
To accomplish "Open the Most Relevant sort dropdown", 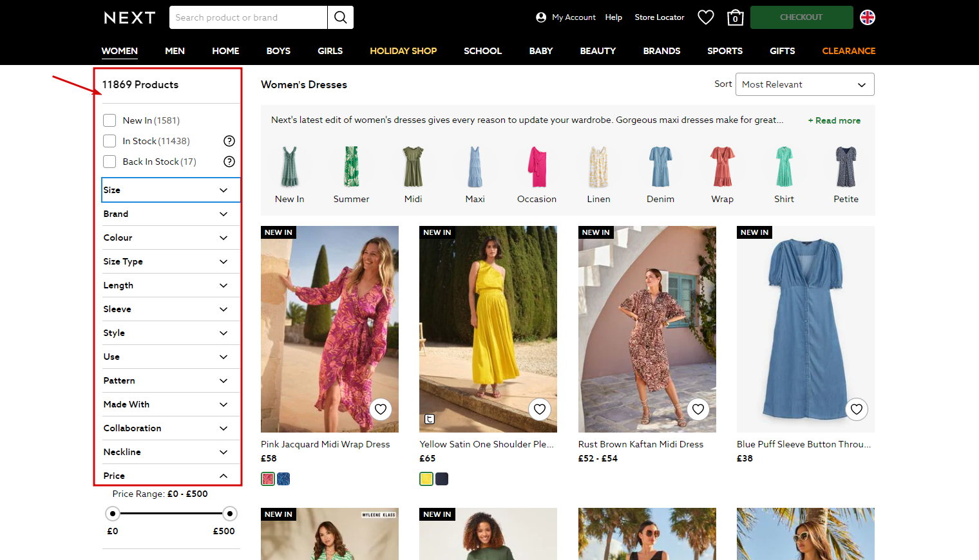I will coord(804,84).
